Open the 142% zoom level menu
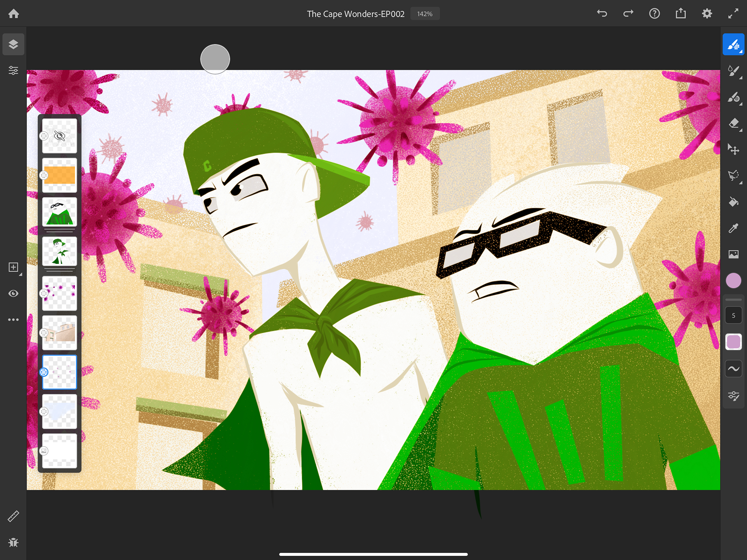This screenshot has width=747, height=560. click(x=424, y=14)
